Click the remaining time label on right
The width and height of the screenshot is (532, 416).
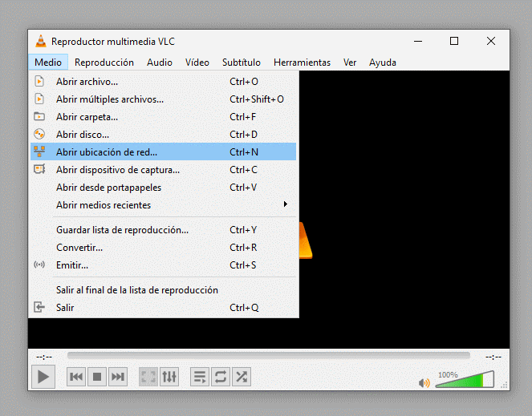pos(493,357)
